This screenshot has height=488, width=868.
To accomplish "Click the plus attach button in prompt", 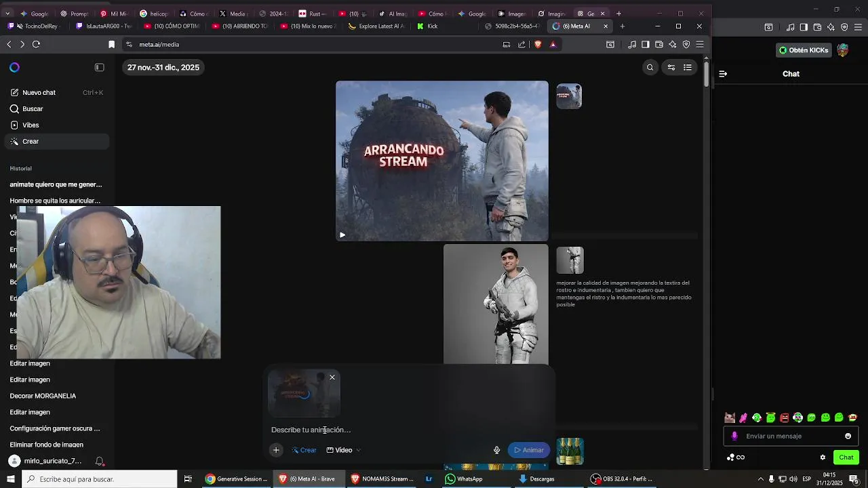I will 276,450.
